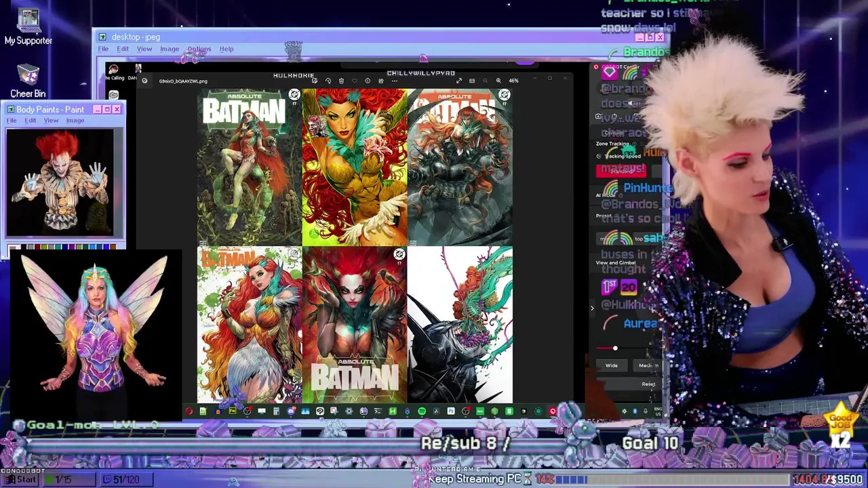Click the Snipping Tool taskbar icon

tap(334, 411)
